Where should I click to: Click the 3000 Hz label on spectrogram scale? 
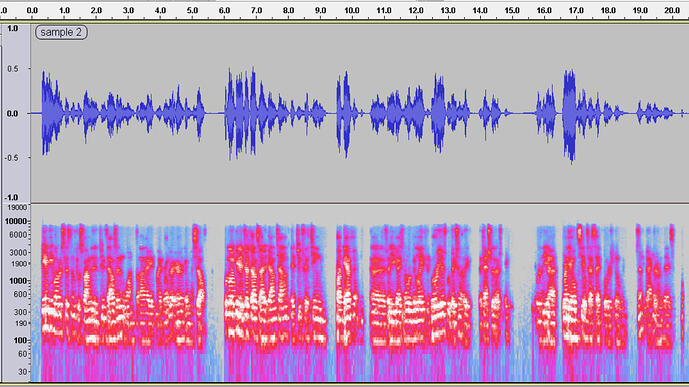pyautogui.click(x=18, y=252)
